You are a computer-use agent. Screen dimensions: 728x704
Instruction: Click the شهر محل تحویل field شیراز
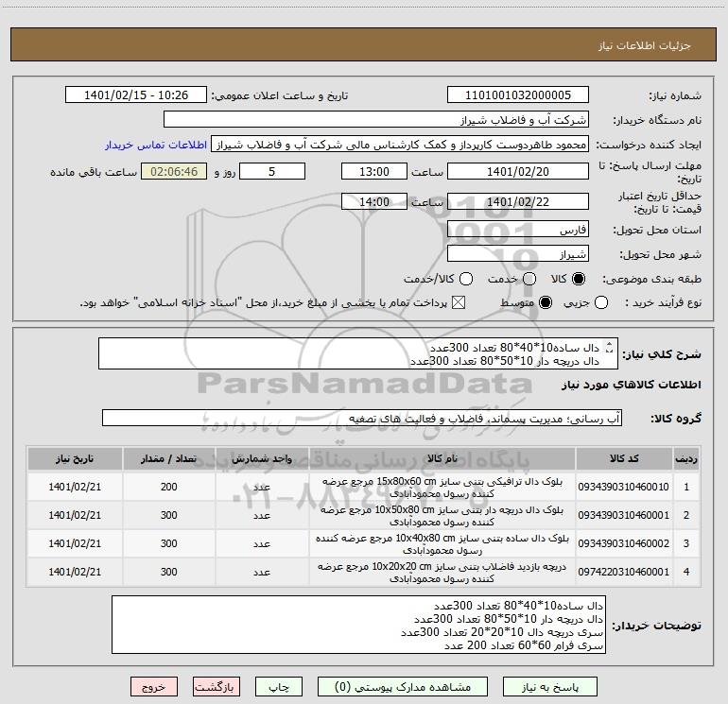(518, 253)
